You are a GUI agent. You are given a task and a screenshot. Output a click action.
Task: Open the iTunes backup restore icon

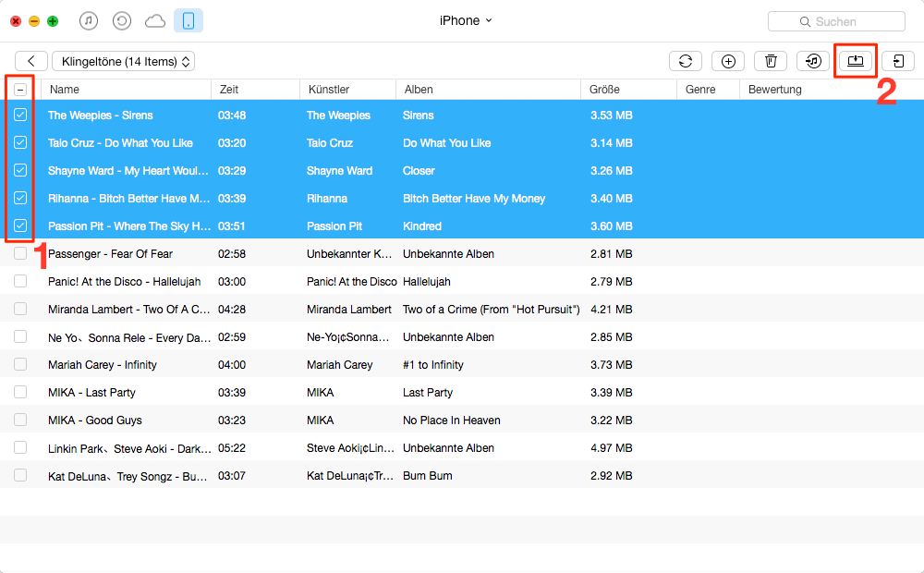[x=122, y=21]
